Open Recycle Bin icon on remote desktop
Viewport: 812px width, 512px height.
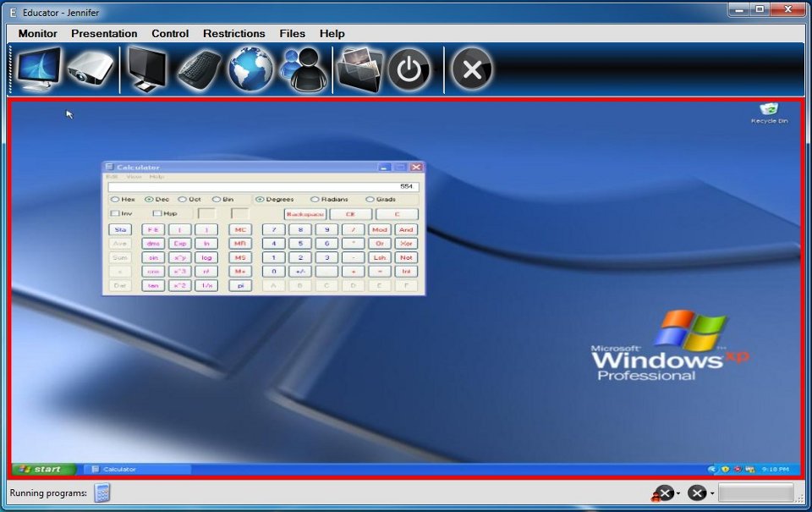click(769, 113)
